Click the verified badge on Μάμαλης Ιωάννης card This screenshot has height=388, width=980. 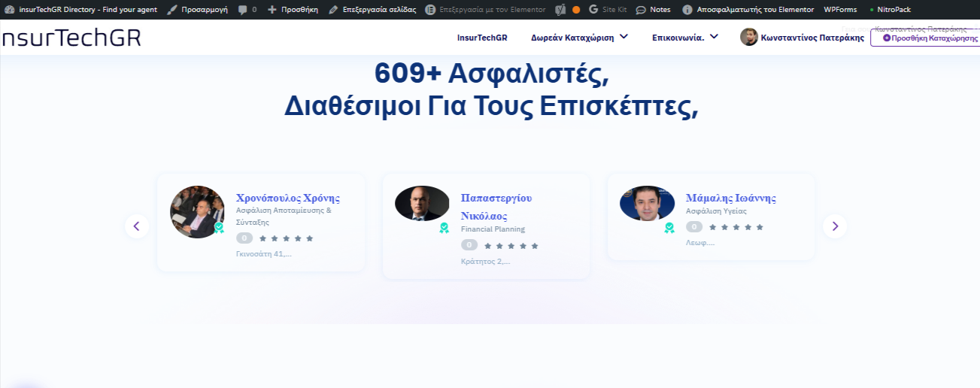point(669,228)
